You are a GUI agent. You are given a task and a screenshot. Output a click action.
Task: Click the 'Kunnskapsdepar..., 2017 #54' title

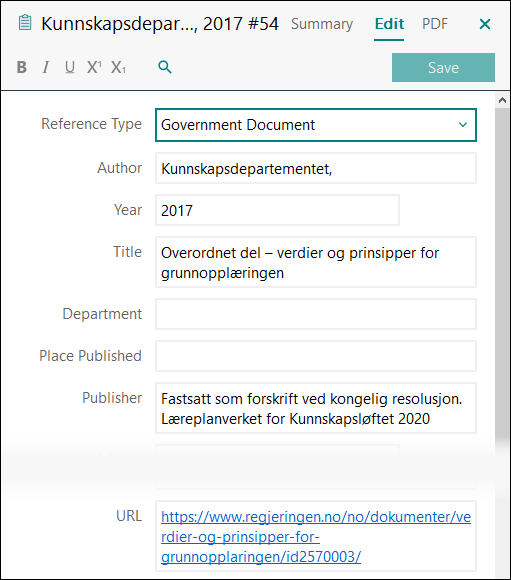pyautogui.click(x=159, y=24)
